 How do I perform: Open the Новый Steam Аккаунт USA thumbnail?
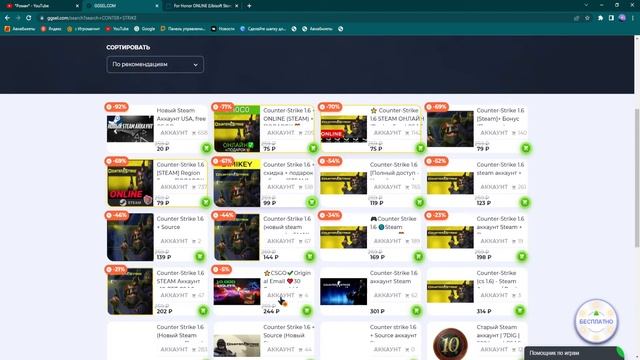click(130, 129)
